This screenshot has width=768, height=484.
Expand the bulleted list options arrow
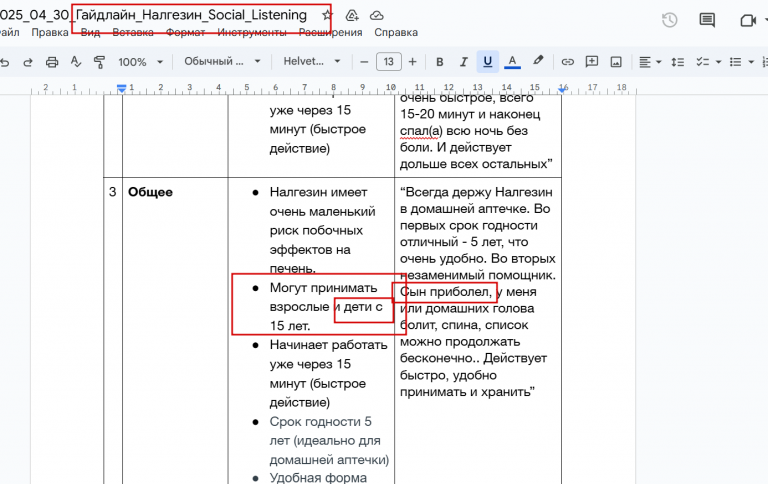tap(751, 62)
